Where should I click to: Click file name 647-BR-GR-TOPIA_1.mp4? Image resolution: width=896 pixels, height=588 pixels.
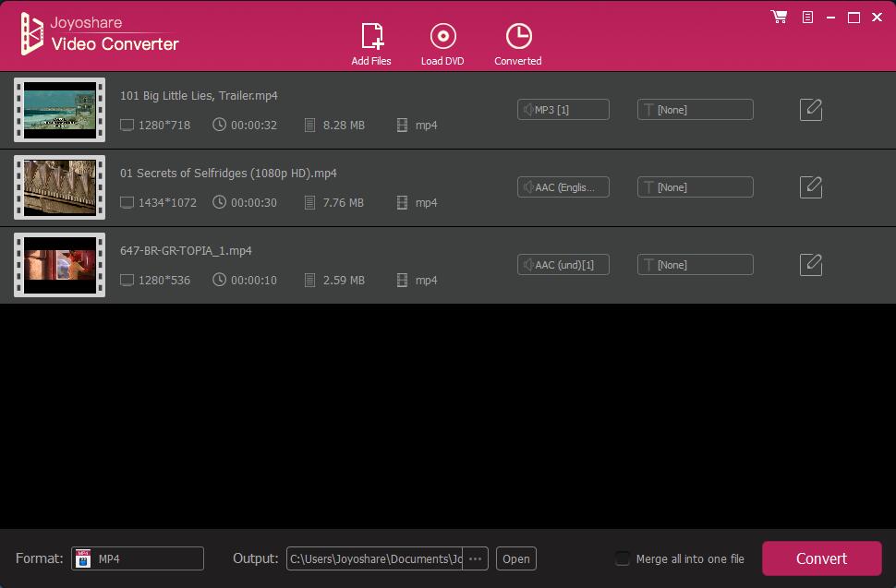tap(186, 250)
